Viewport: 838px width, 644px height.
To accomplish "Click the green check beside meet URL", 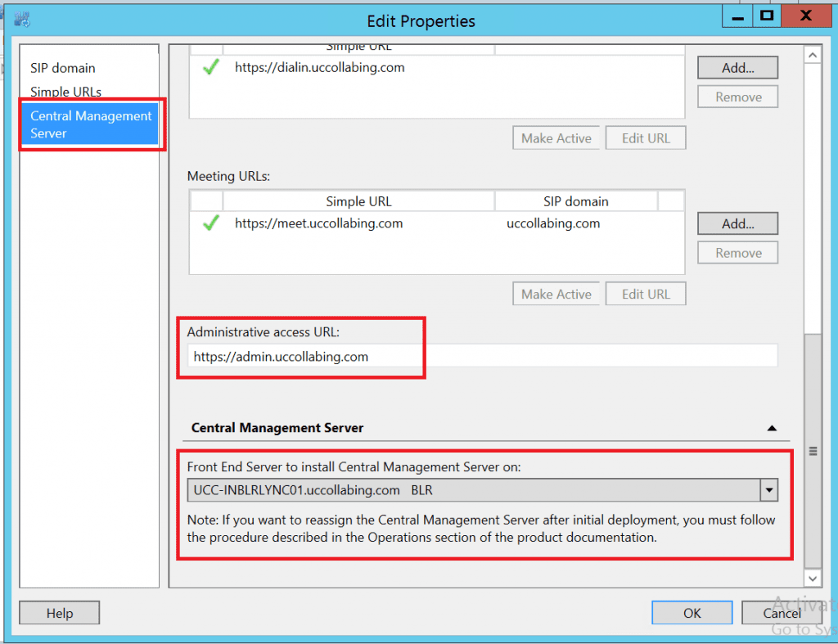I will pos(210,223).
